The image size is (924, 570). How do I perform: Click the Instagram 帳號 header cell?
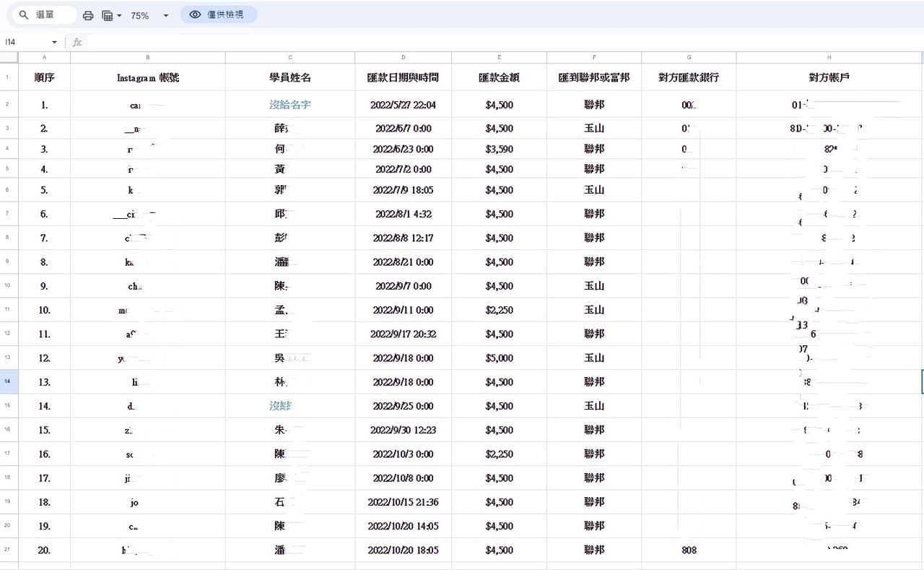148,77
